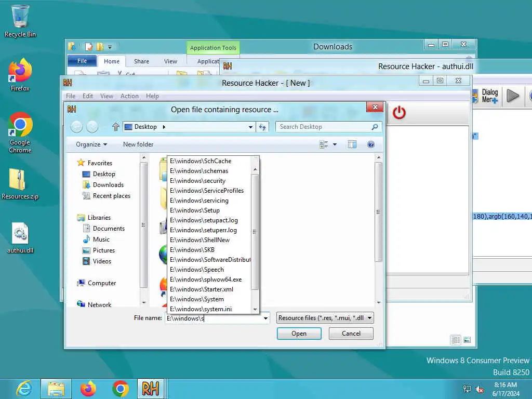Image resolution: width=532 pixels, height=399 pixels.
Task: Choose E:\windows\system.ini suggestion
Action: click(x=209, y=309)
